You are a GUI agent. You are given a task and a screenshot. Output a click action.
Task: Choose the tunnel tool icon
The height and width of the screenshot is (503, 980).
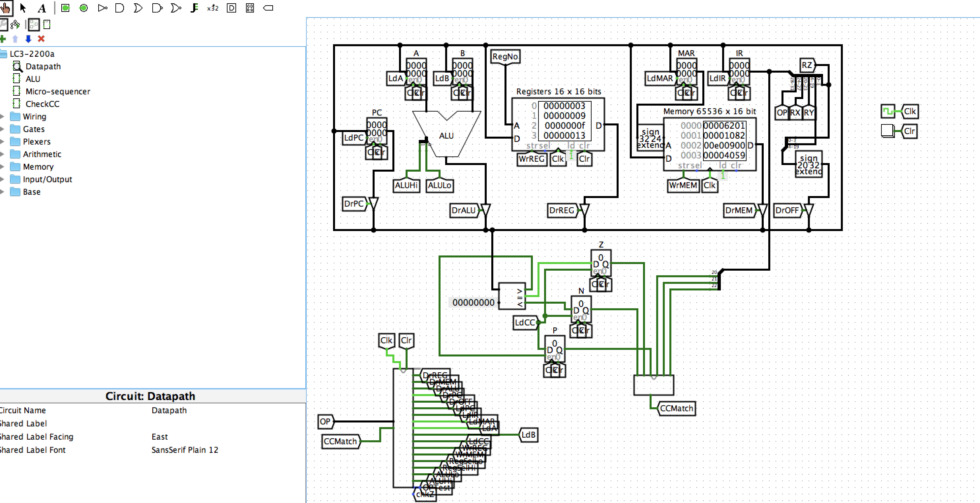coord(268,8)
